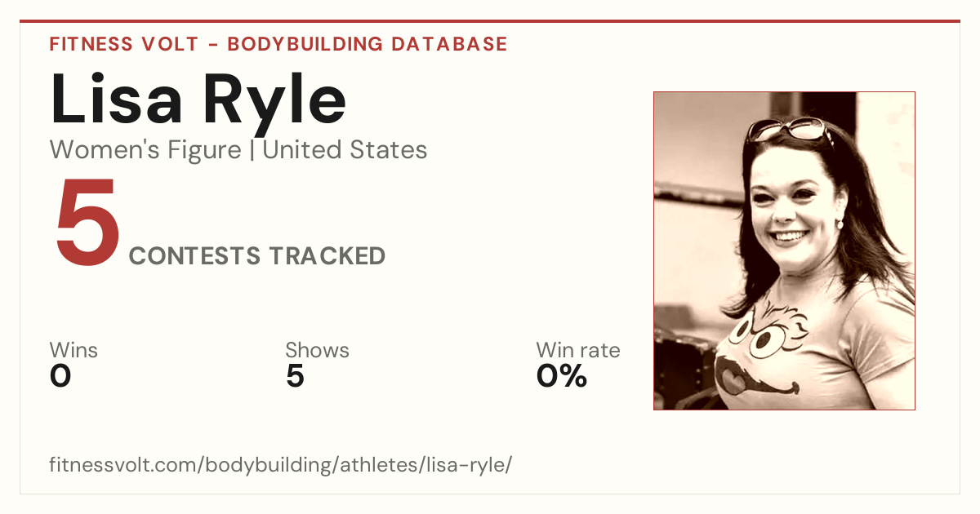Click the Fitness Volt Bodybuilding Database header
Image resolution: width=980 pixels, height=514 pixels.
(x=278, y=44)
